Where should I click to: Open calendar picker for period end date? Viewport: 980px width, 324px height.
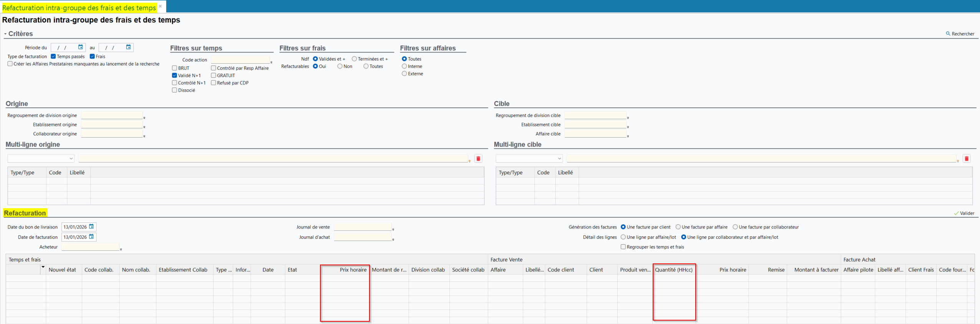click(129, 47)
